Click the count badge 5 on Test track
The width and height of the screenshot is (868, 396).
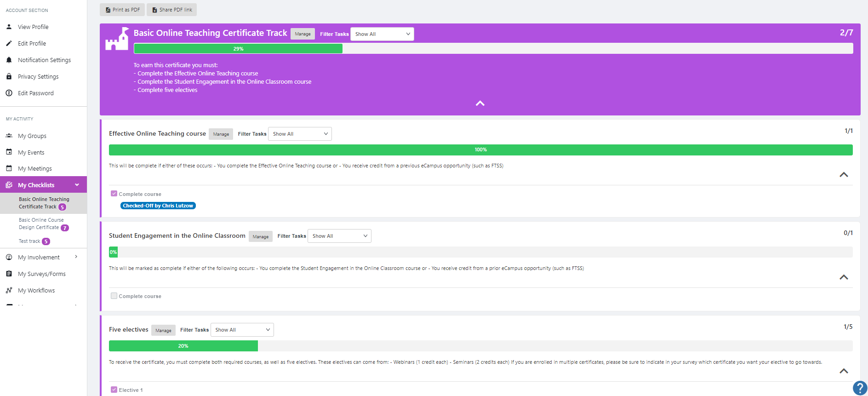click(x=46, y=241)
